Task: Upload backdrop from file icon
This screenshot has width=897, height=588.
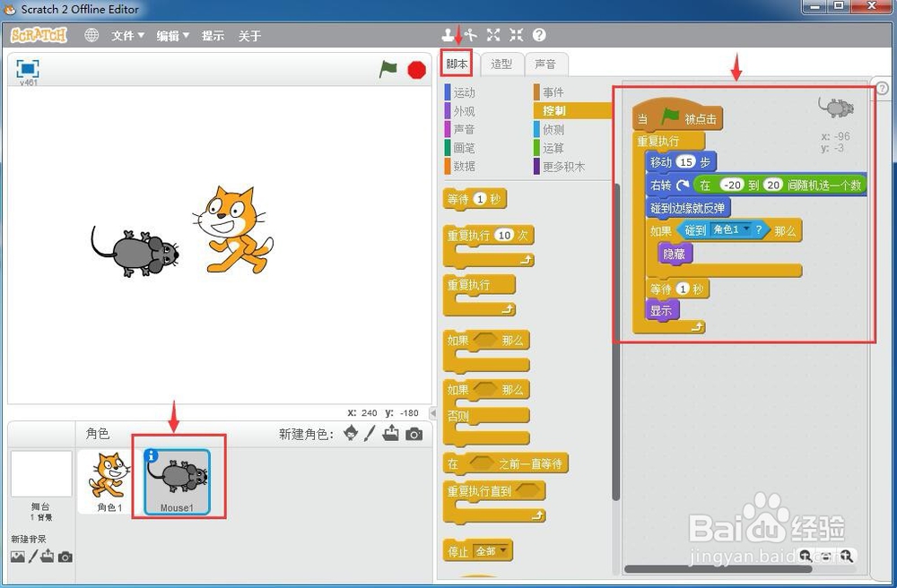Action: pyautogui.click(x=47, y=556)
